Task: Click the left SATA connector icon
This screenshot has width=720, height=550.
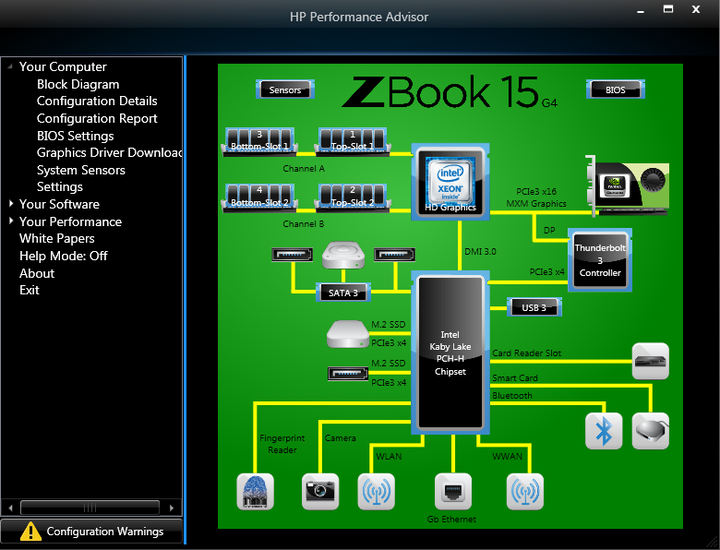Action: click(x=292, y=254)
